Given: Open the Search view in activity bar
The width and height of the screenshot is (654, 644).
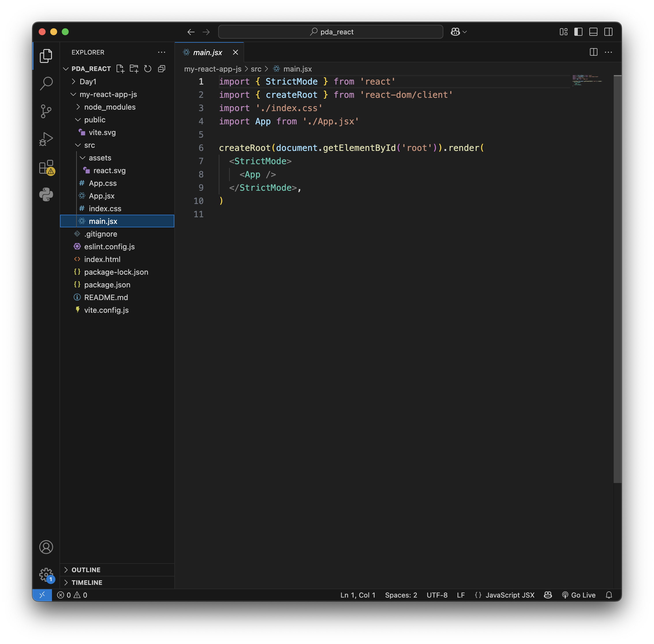Looking at the screenshot, I should point(46,83).
